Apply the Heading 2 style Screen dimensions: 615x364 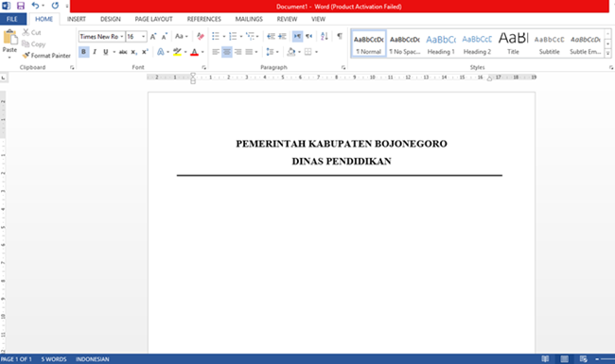coord(477,43)
